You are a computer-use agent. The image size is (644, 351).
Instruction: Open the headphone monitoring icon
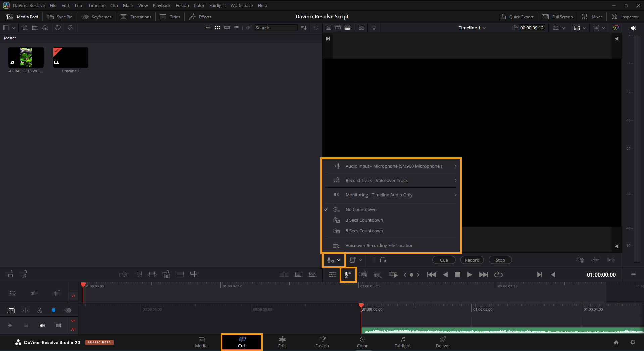point(383,260)
